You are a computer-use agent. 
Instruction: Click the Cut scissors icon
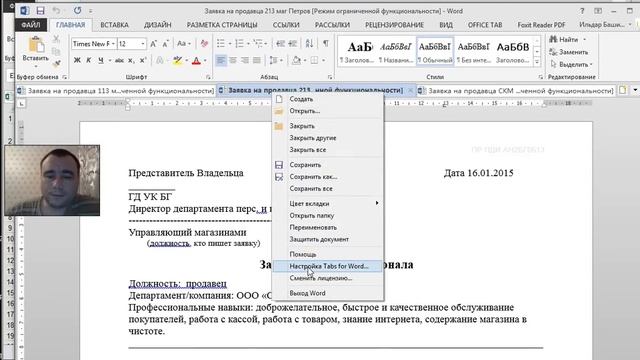click(x=56, y=39)
